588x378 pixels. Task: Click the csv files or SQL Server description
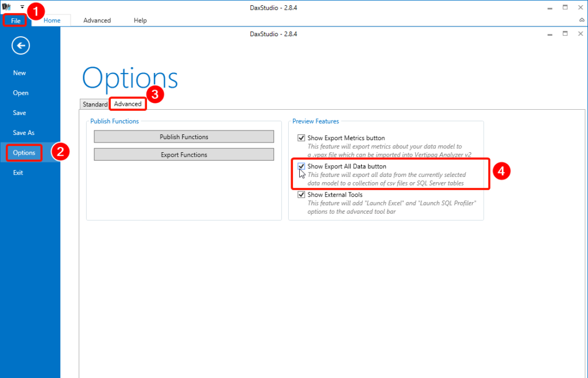386,179
